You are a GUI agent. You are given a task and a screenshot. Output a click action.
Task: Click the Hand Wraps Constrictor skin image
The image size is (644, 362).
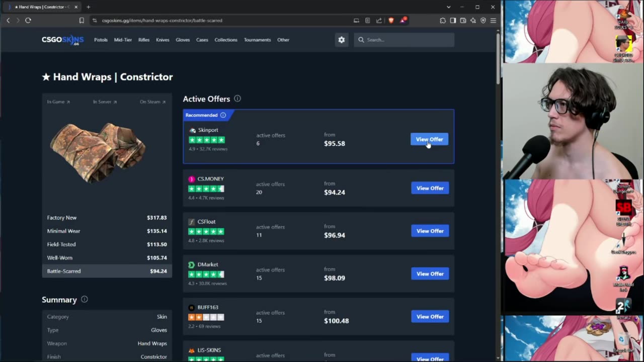tap(98, 152)
